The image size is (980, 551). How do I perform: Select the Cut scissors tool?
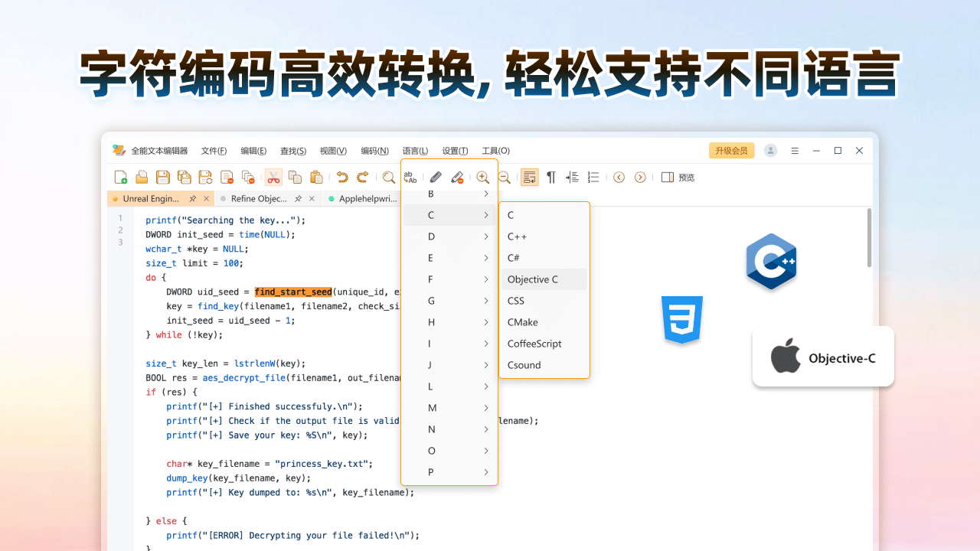(x=273, y=178)
